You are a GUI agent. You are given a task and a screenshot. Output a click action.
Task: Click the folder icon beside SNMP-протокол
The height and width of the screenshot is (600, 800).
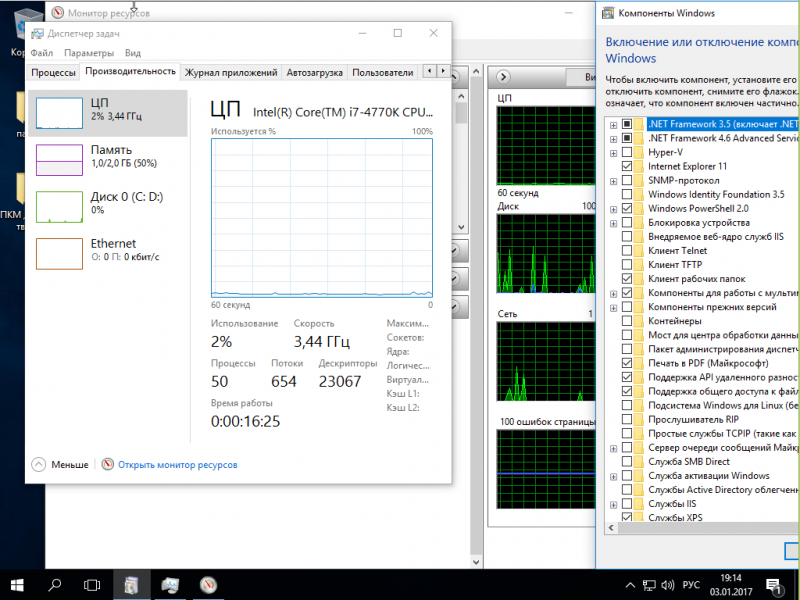pos(639,180)
